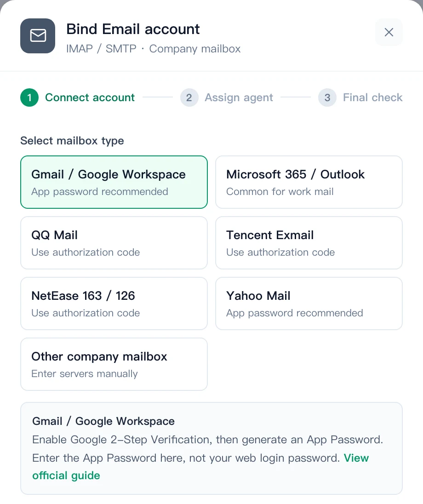Click the step 2 number circle

pyautogui.click(x=189, y=97)
